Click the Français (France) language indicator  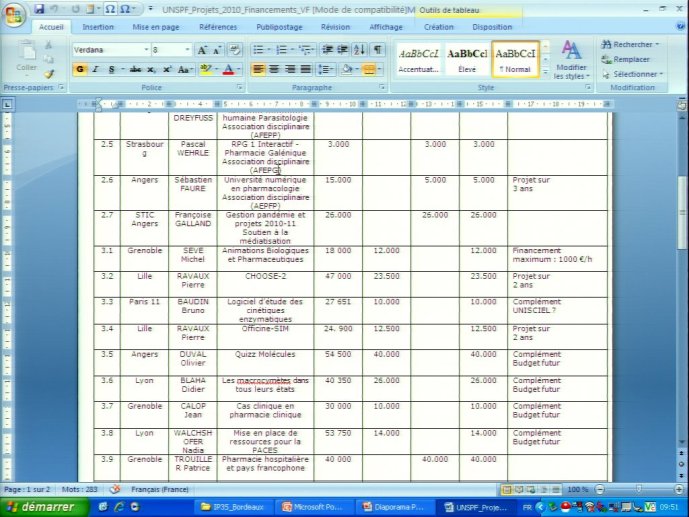click(x=160, y=489)
